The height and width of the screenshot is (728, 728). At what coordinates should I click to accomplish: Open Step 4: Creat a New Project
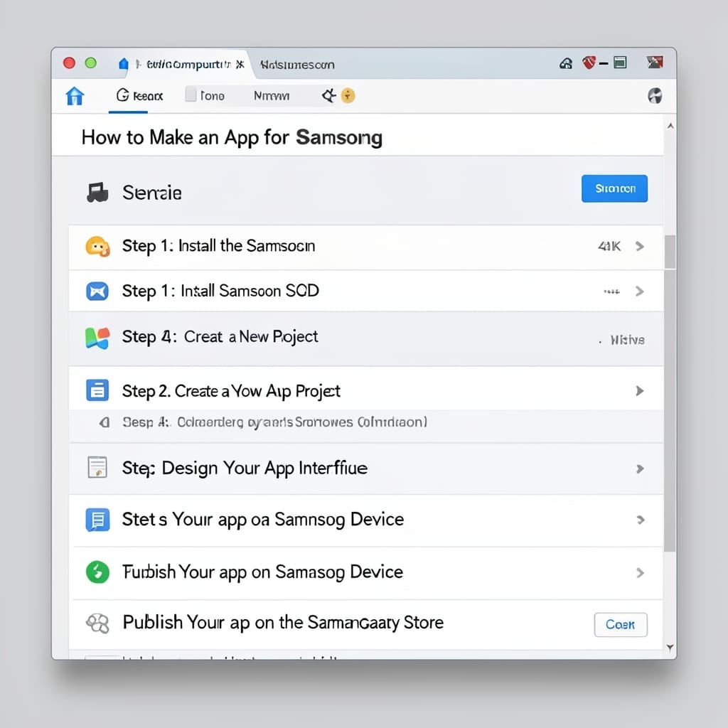coord(366,338)
